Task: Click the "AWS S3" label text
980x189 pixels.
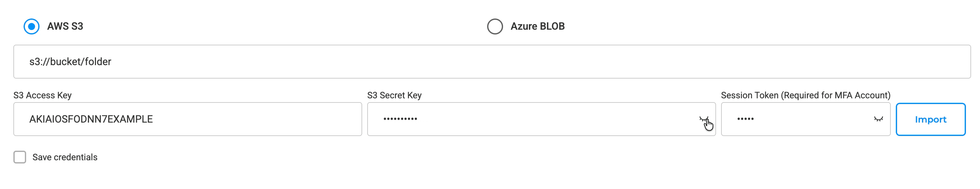Action: click(65, 26)
